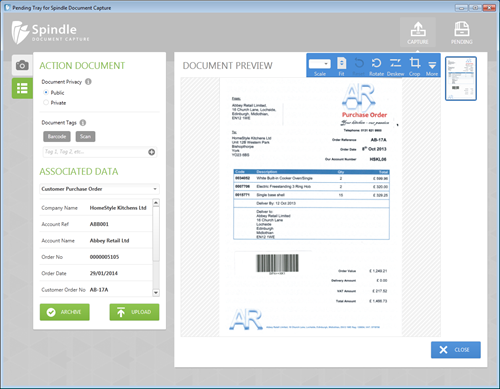This screenshot has height=389, width=500.
Task: Add tag with the plus icon
Action: (x=151, y=152)
